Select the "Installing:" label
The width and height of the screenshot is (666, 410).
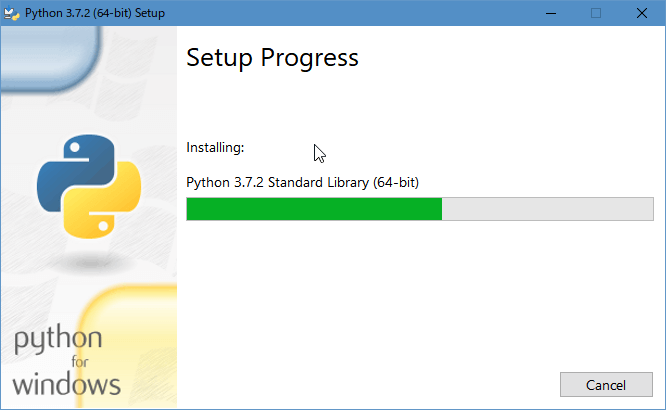tap(215, 148)
